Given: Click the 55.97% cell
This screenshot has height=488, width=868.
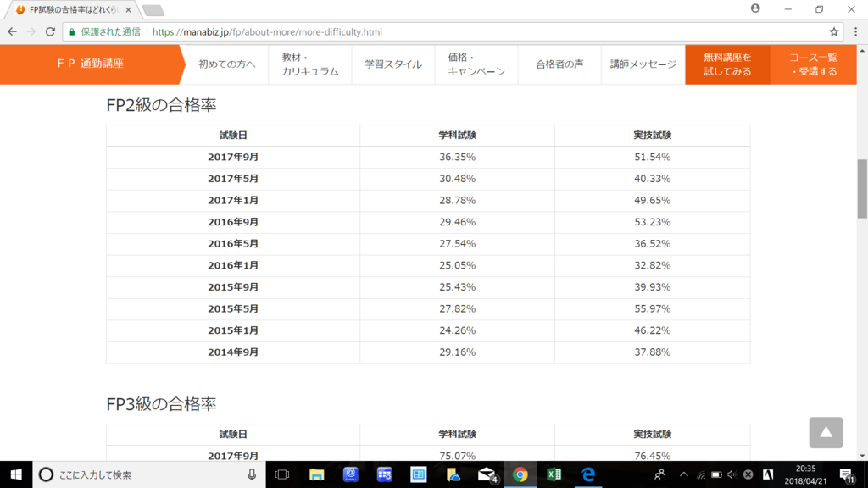Looking at the screenshot, I should pyautogui.click(x=652, y=308).
